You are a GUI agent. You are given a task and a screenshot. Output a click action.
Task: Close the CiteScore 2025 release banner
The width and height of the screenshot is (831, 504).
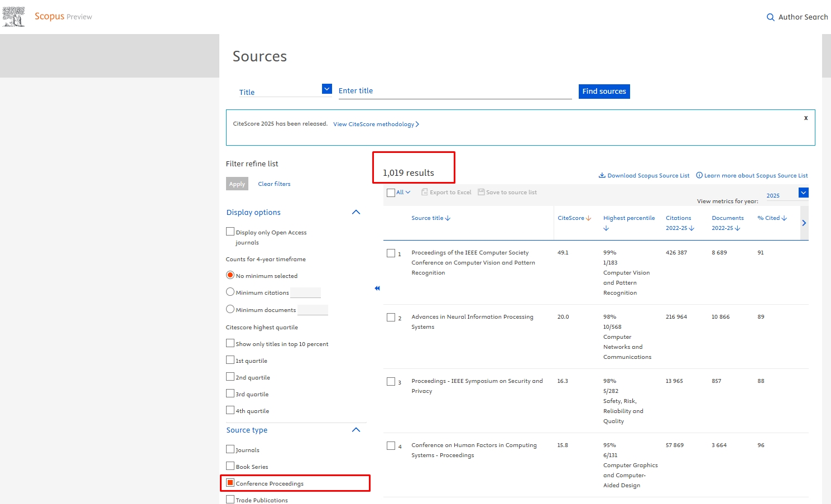(x=806, y=118)
